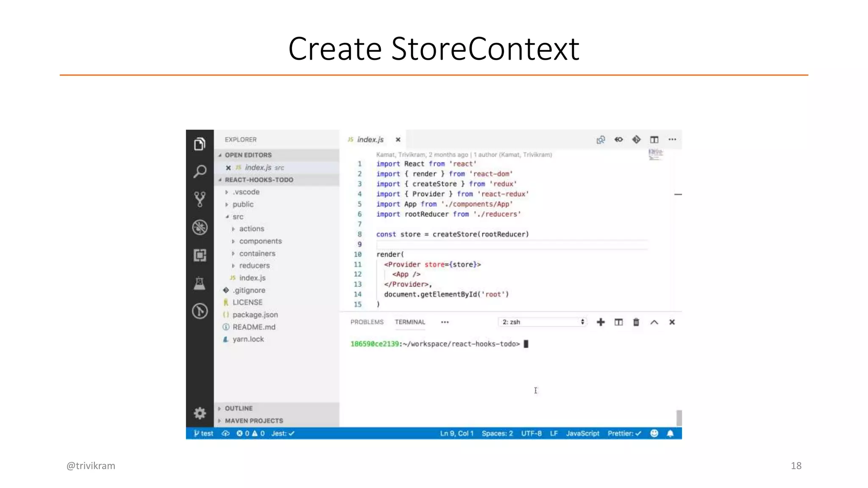Click the notifications bell in status bar
This screenshot has height=488, width=868.
[x=670, y=433]
